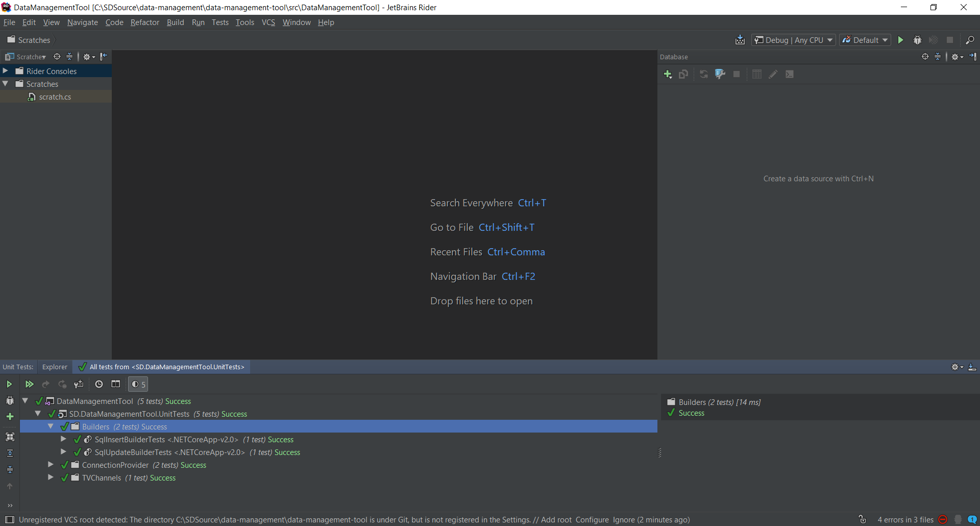Collapse the Scratches folder in the tree
The width and height of the screenshot is (980, 526).
click(6, 84)
